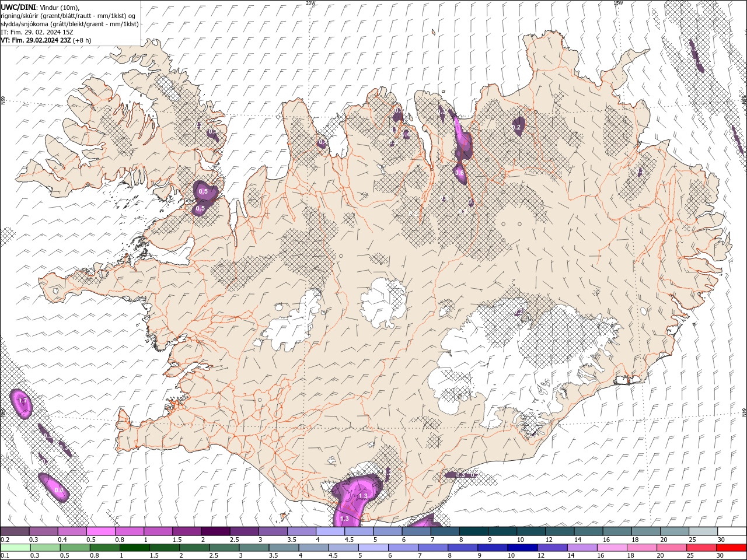Click the "25" value in the snow scale

tap(692, 540)
